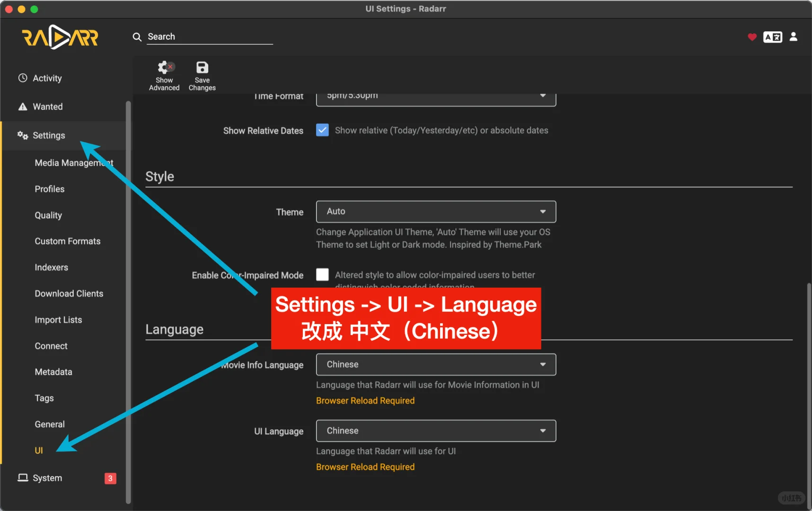Focus the Search input field
This screenshot has width=812, height=511.
coord(210,37)
